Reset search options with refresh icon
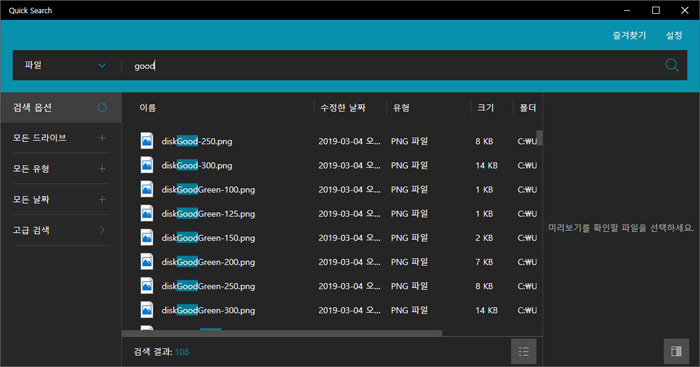The height and width of the screenshot is (367, 700). (102, 108)
